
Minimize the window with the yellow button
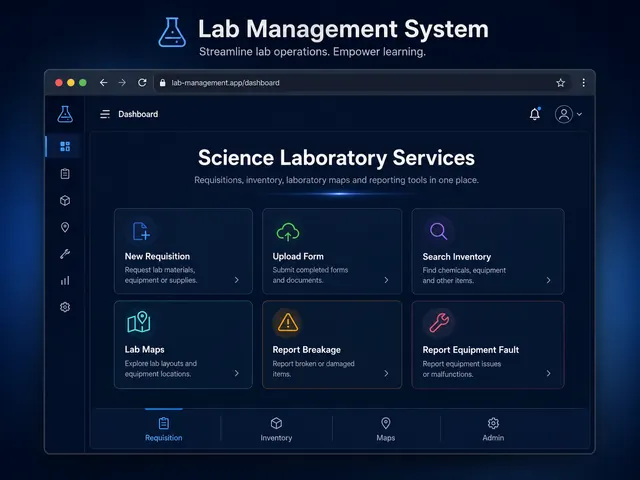[71, 83]
